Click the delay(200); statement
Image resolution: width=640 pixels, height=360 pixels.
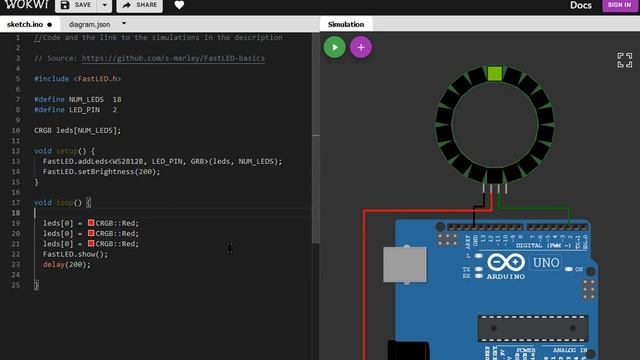pyautogui.click(x=67, y=264)
